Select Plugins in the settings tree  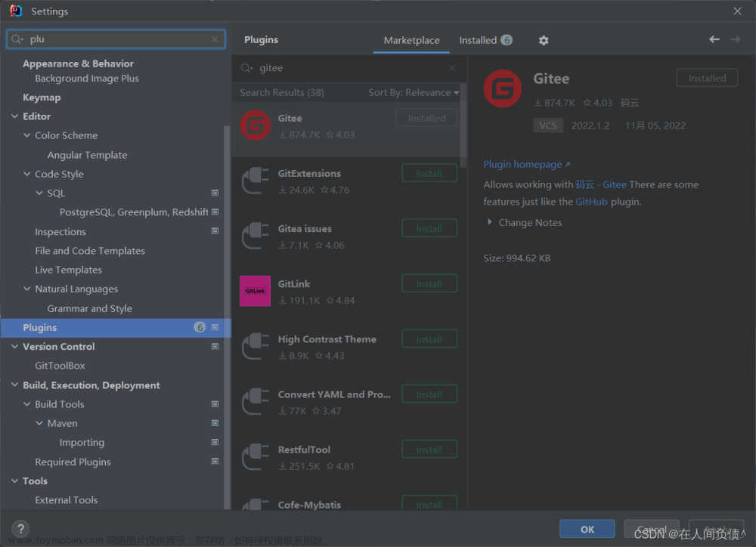(116, 328)
